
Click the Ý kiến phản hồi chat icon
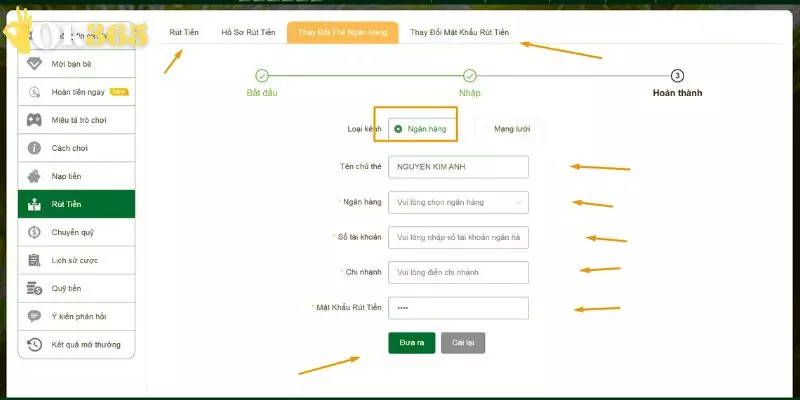34,316
